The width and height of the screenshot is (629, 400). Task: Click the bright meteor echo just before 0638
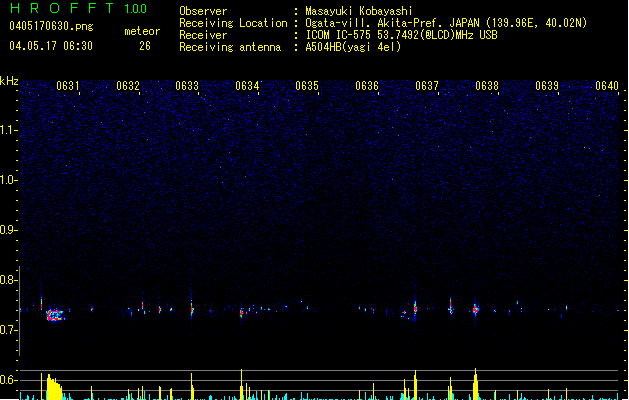476,309
